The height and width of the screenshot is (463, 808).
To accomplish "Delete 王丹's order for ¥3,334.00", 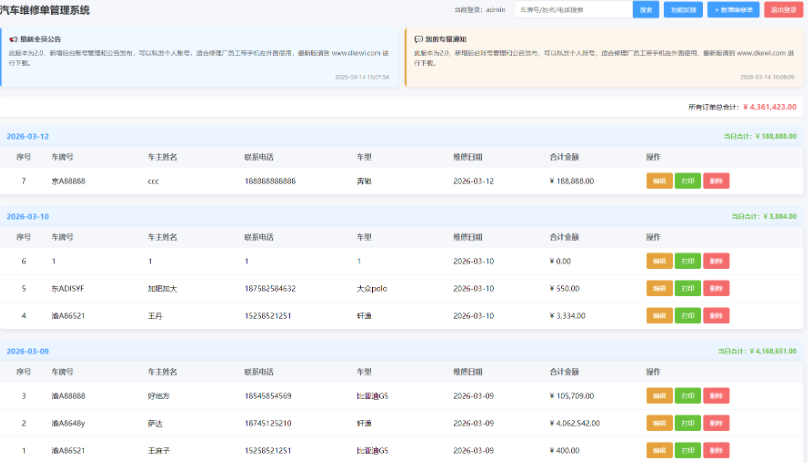I will click(716, 317).
